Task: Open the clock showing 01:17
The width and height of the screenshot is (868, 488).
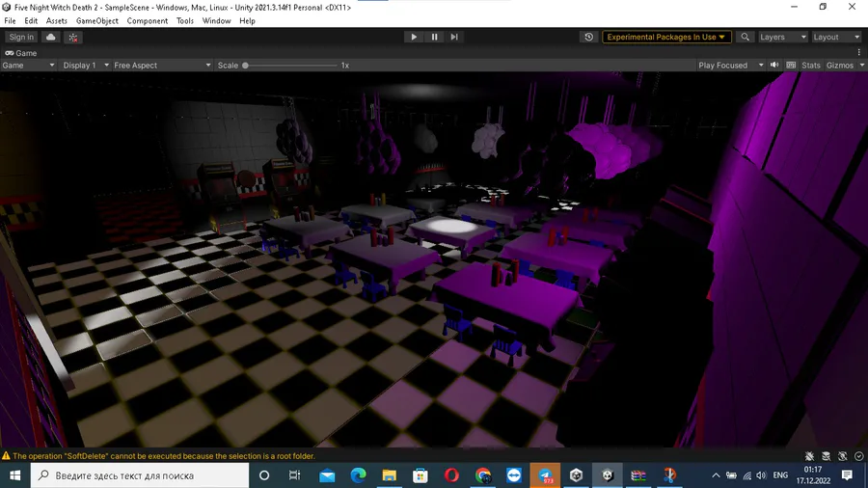Action: click(x=813, y=475)
